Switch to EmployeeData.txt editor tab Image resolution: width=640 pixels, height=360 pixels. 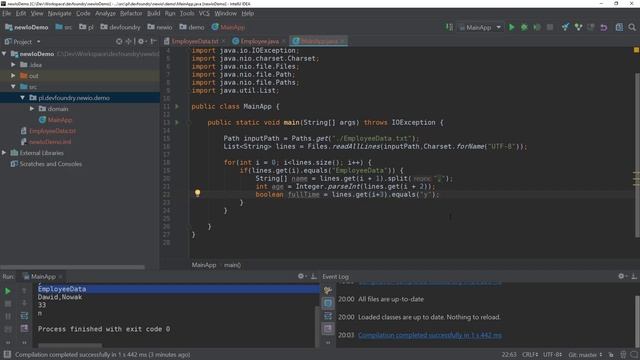[x=195, y=41]
